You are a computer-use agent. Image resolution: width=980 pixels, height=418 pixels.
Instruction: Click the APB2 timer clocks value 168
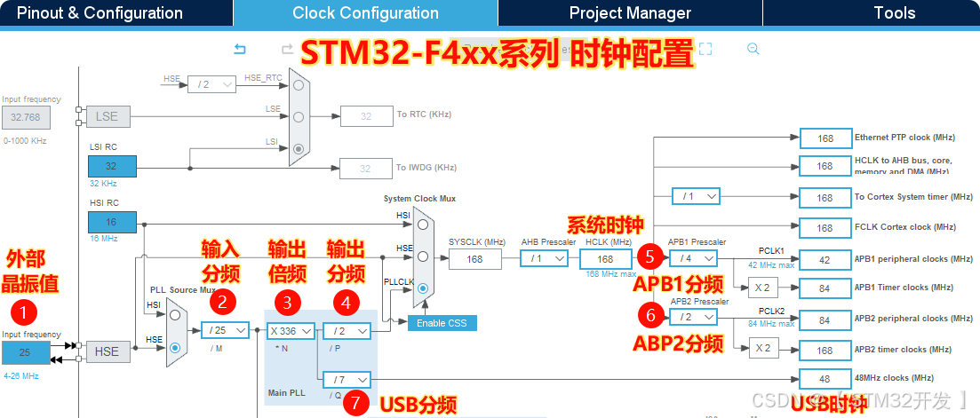click(825, 351)
